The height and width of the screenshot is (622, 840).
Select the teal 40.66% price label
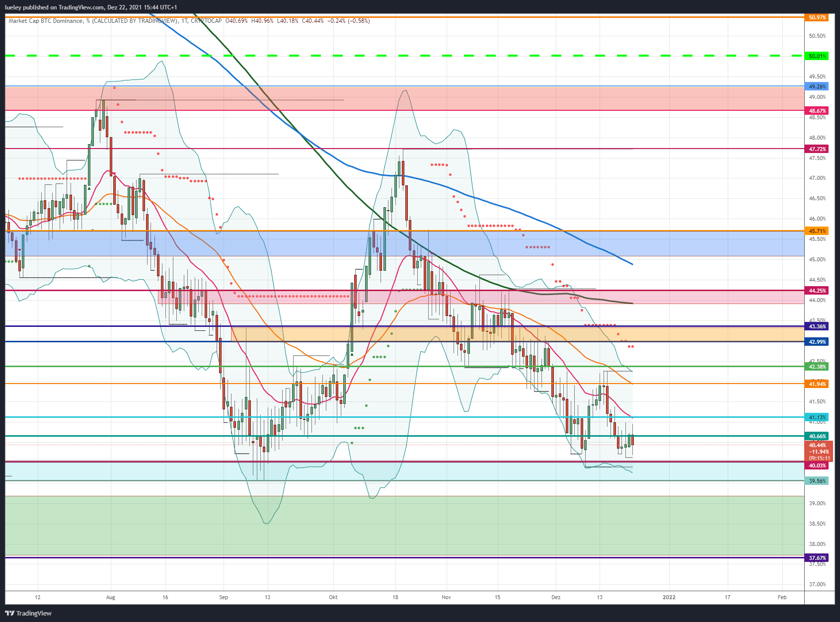[817, 436]
